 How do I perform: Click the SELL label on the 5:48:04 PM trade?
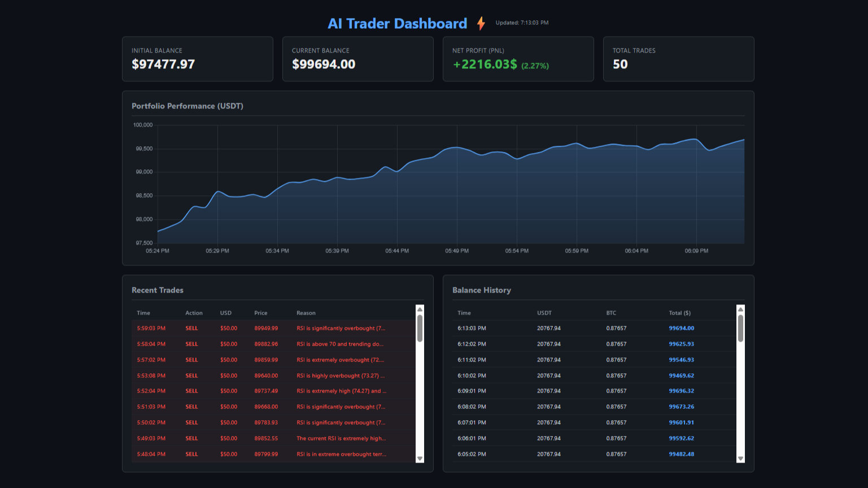click(191, 454)
